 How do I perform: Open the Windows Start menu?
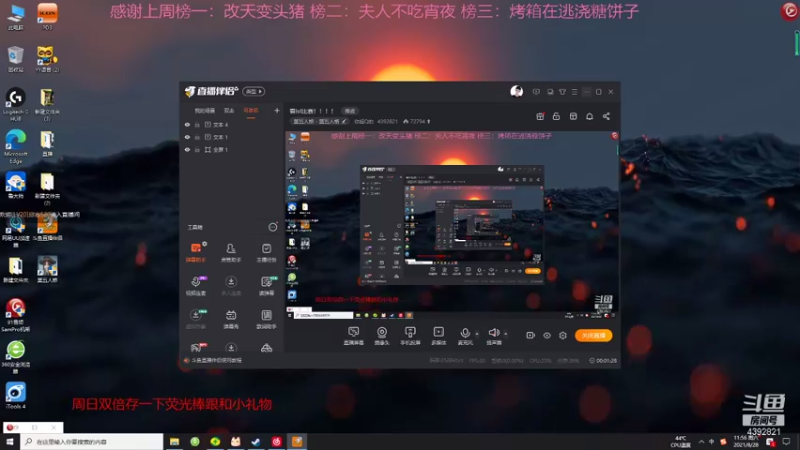(x=9, y=441)
